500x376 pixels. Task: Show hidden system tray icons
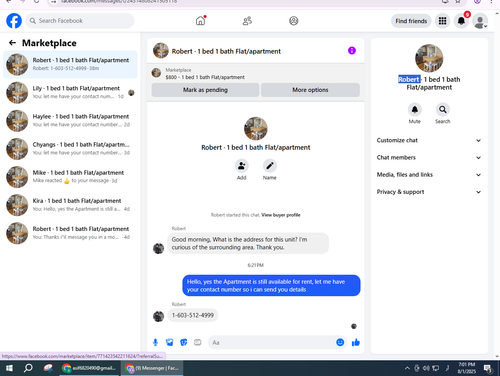pos(407,368)
